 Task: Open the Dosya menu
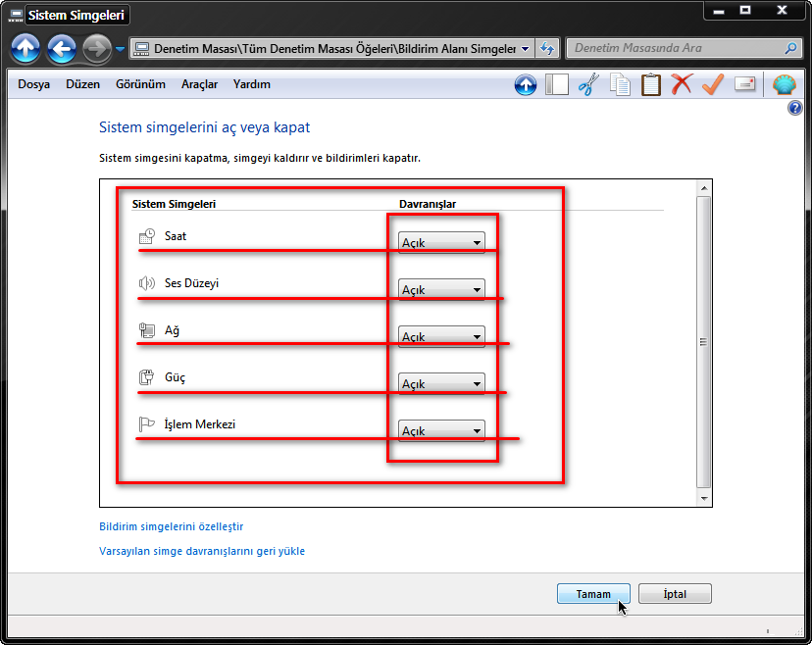tap(34, 84)
